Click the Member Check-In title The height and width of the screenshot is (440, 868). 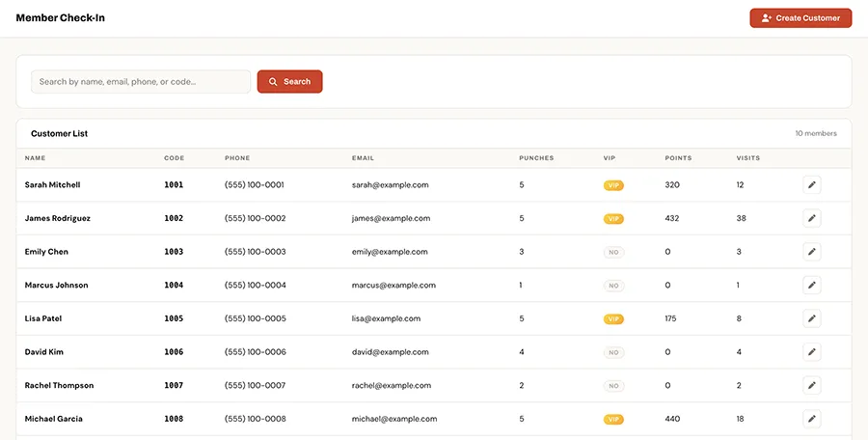(x=61, y=17)
